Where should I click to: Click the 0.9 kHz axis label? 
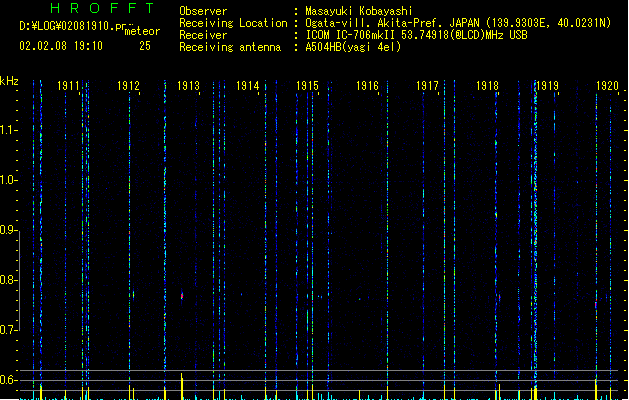click(8, 230)
